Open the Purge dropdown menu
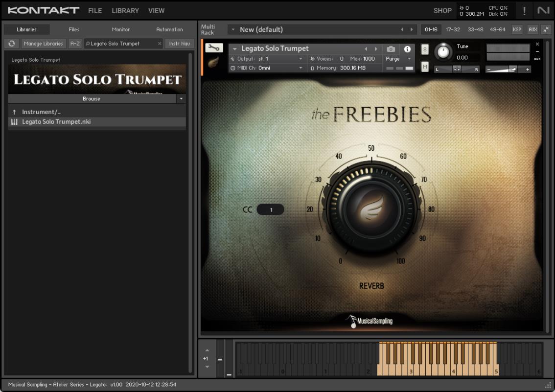This screenshot has height=392, width=555. (398, 59)
